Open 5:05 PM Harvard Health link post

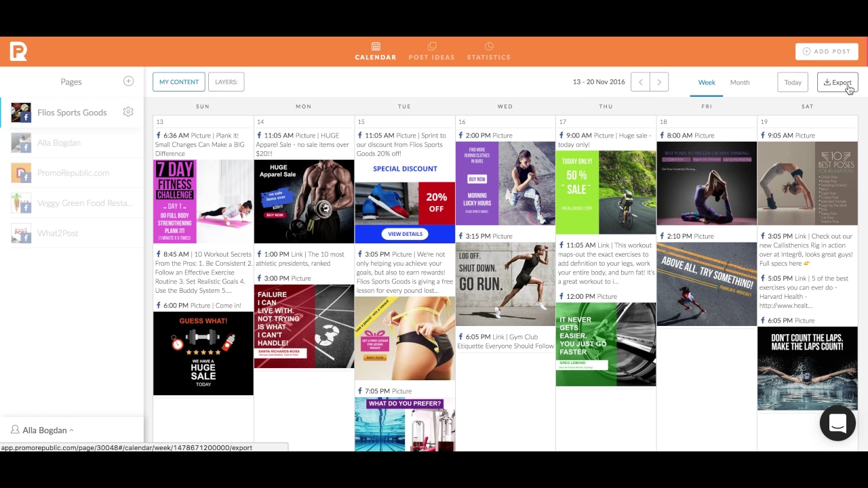point(807,291)
